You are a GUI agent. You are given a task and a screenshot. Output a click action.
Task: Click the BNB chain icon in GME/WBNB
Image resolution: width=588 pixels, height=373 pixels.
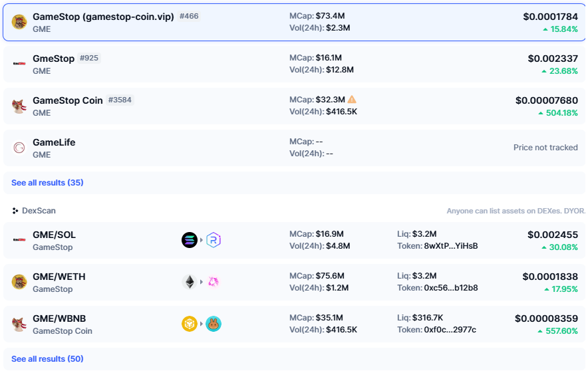tap(190, 324)
